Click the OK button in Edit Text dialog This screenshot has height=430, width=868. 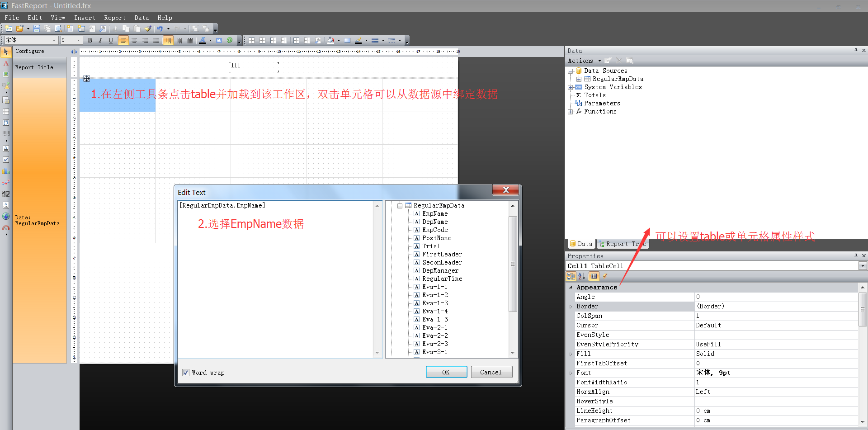tap(446, 372)
